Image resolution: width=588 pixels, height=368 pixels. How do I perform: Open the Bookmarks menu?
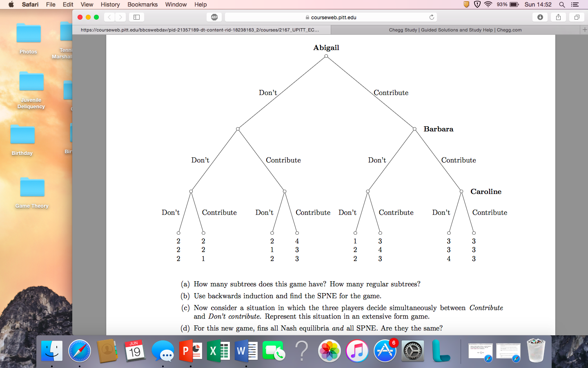point(142,4)
